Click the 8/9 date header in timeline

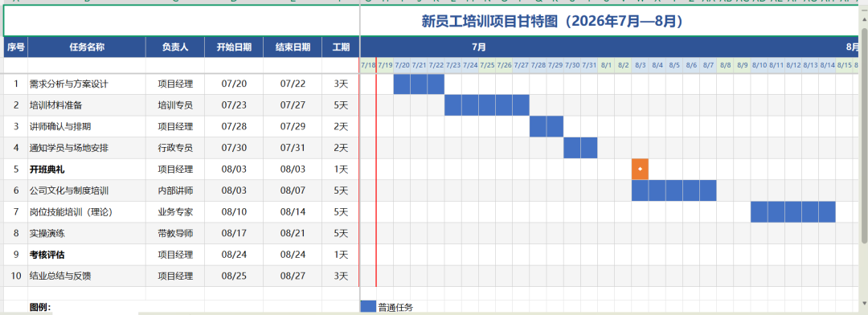point(742,65)
